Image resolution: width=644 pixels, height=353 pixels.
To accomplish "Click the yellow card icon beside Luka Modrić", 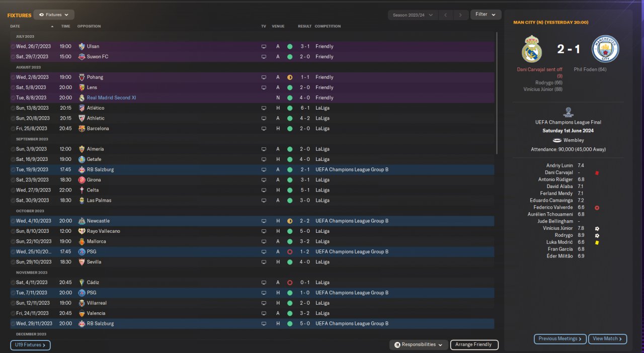I will point(597,242).
